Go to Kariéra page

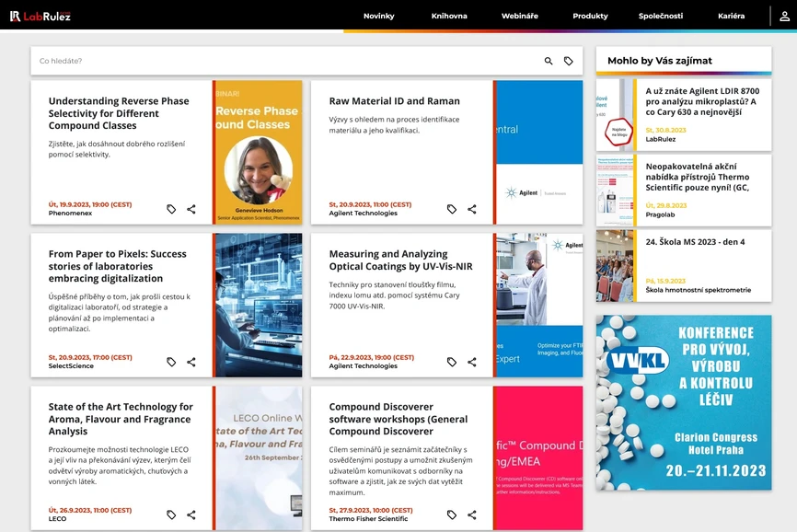pyautogui.click(x=731, y=17)
